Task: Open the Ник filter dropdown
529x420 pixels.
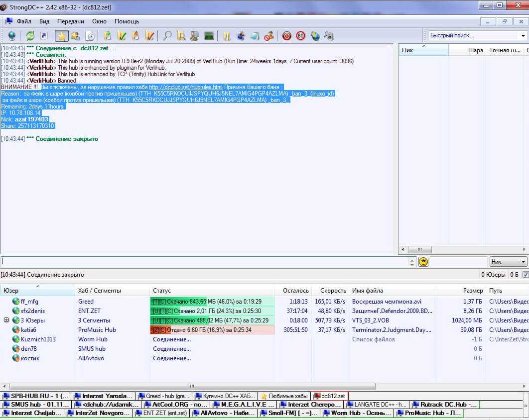Action: click(x=508, y=262)
